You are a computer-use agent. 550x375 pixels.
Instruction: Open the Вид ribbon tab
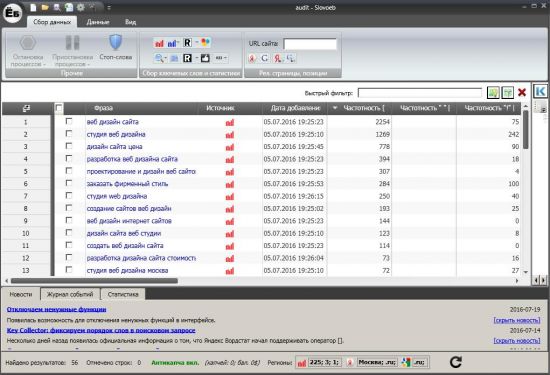tap(130, 22)
